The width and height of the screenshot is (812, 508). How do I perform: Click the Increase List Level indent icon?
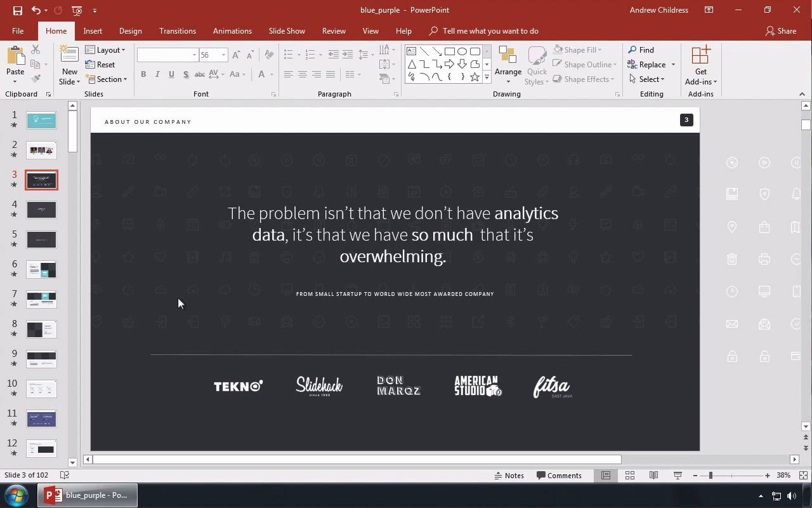tap(348, 55)
